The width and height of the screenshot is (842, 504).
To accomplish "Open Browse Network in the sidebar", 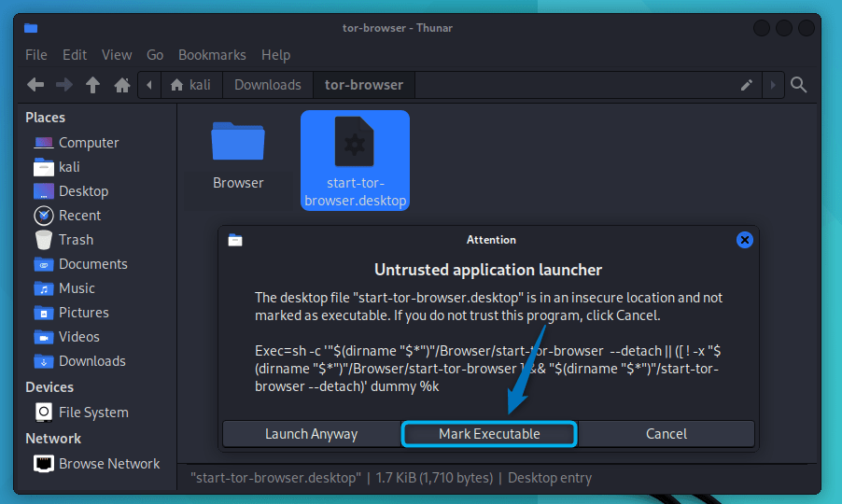I will [x=109, y=464].
